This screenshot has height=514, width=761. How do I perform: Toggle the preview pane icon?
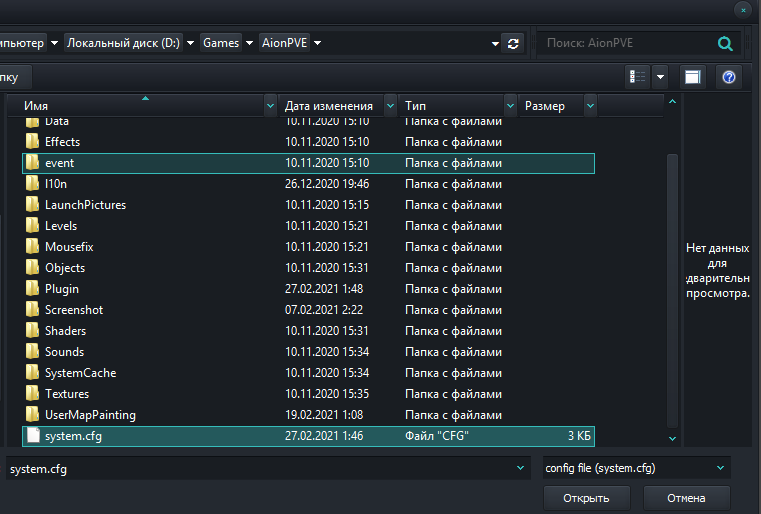pos(693,77)
